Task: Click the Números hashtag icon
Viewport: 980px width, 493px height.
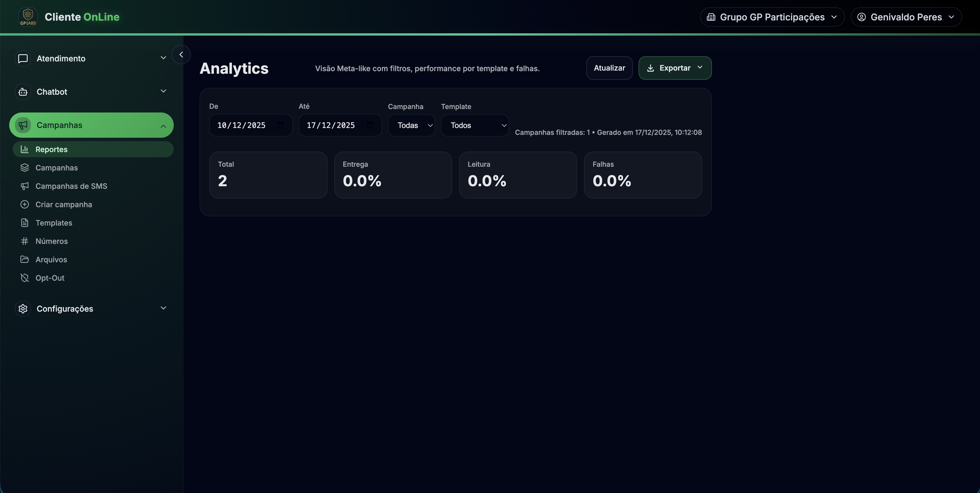Action: tap(25, 241)
